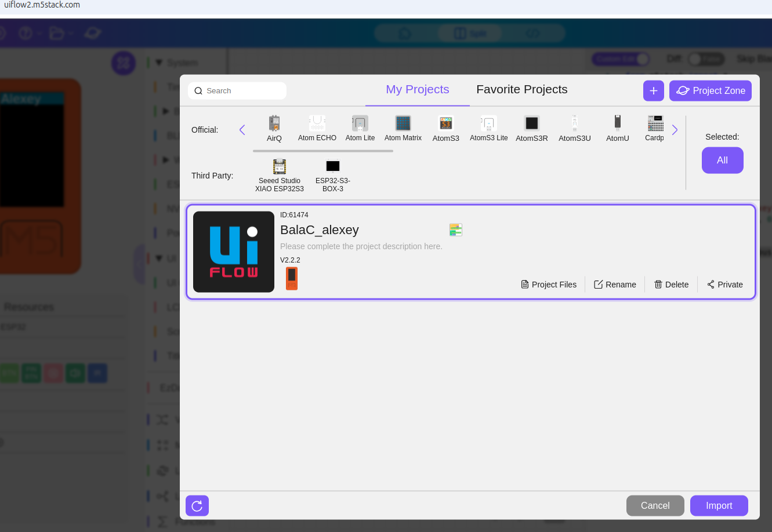772x532 pixels.
Task: Click the official devices horizontal scrollbar
Action: pos(323,151)
